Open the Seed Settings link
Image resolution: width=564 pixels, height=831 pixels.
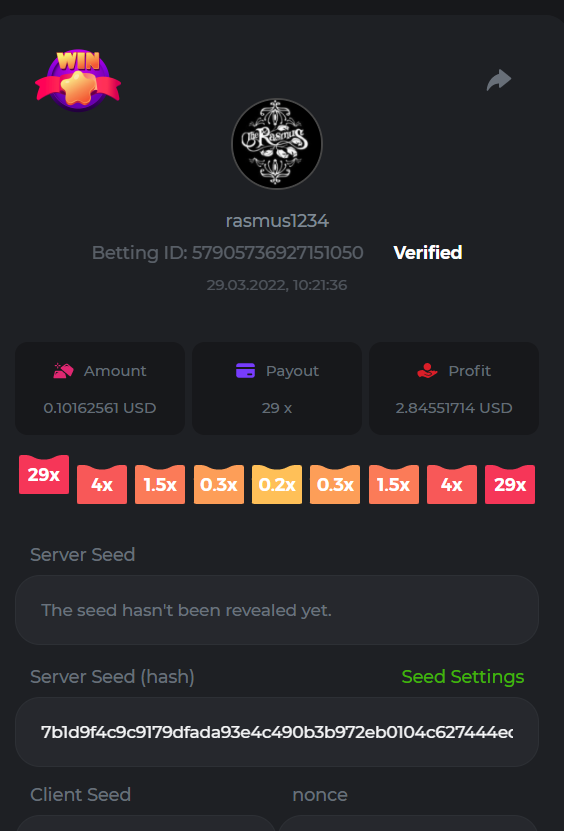pos(463,677)
